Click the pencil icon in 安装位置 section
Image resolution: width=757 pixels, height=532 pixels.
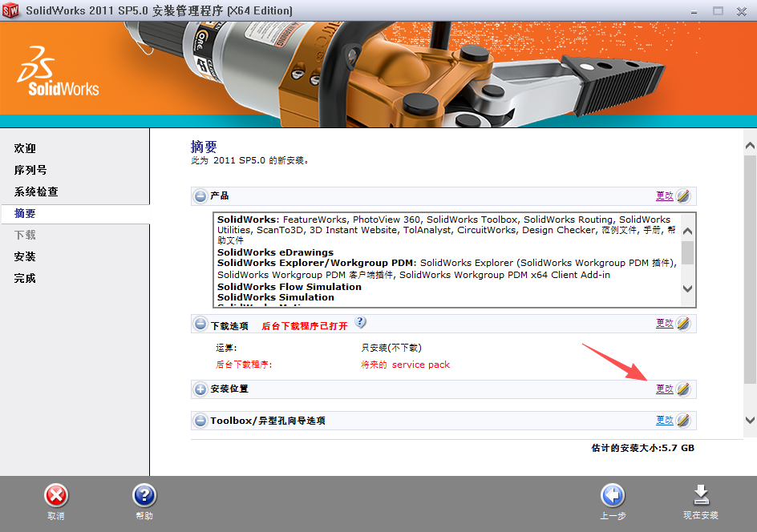pyautogui.click(x=683, y=389)
